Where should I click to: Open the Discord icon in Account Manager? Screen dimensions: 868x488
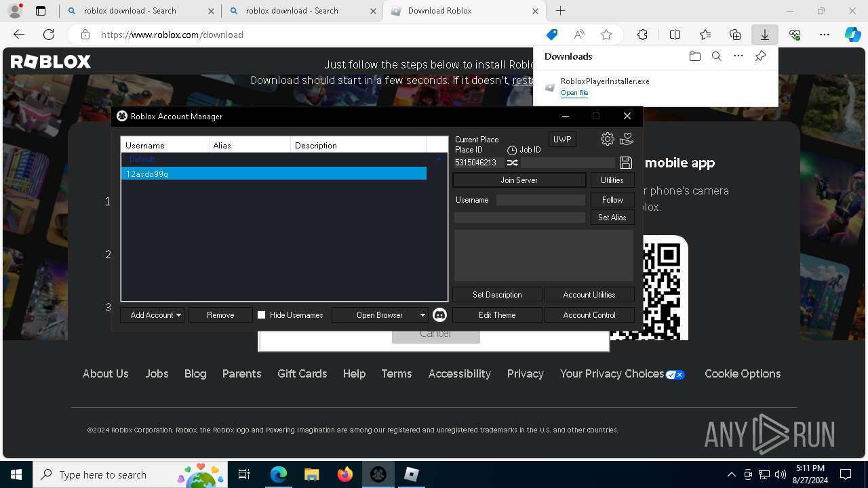tap(439, 314)
